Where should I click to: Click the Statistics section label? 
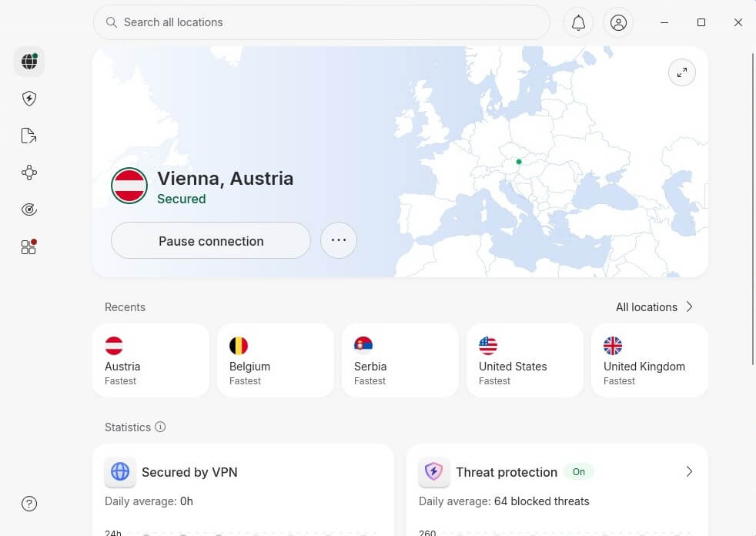click(x=128, y=427)
